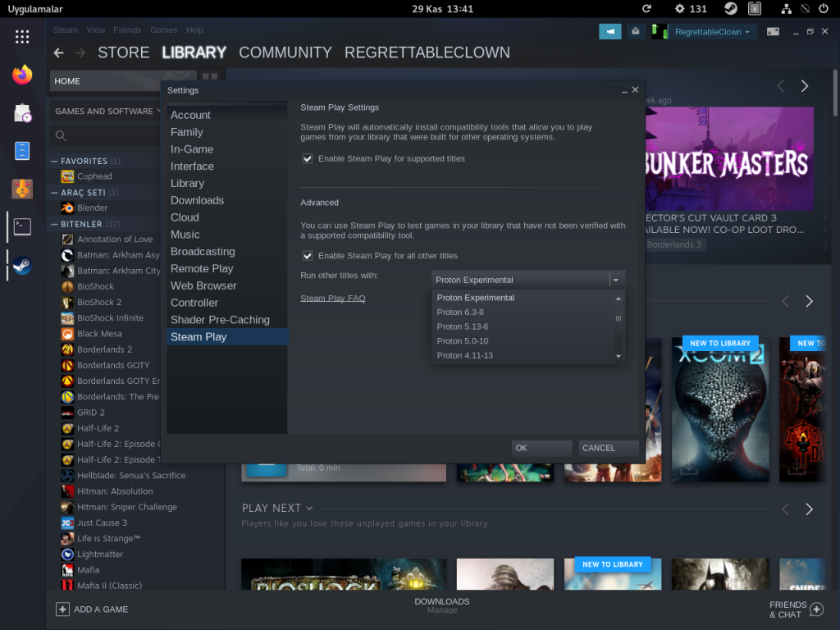Select Hellblade: Senua's Sacrifice in library
840x630 pixels.
(131, 476)
